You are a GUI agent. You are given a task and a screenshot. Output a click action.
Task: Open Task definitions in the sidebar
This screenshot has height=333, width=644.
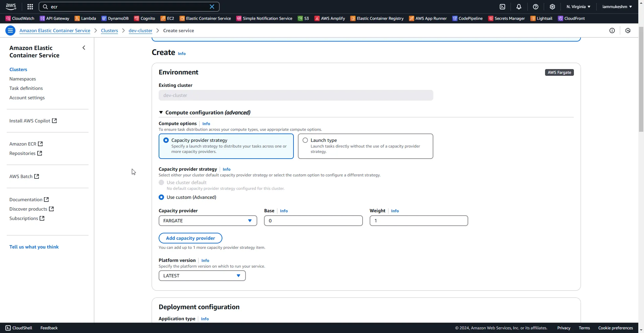tap(26, 88)
